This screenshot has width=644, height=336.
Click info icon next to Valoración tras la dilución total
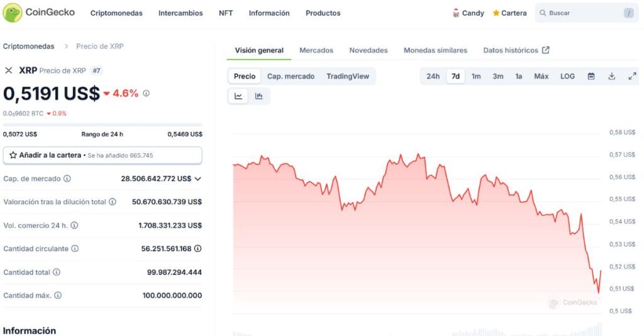click(112, 202)
